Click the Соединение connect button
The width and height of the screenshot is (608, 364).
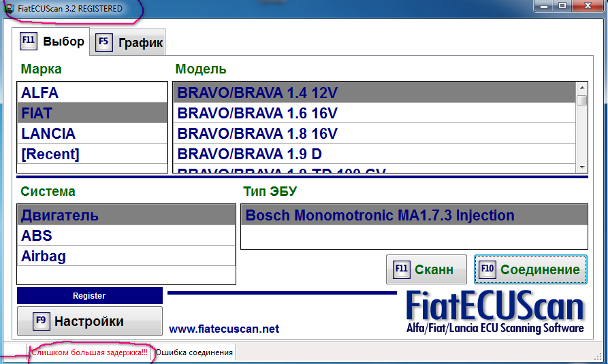[530, 269]
